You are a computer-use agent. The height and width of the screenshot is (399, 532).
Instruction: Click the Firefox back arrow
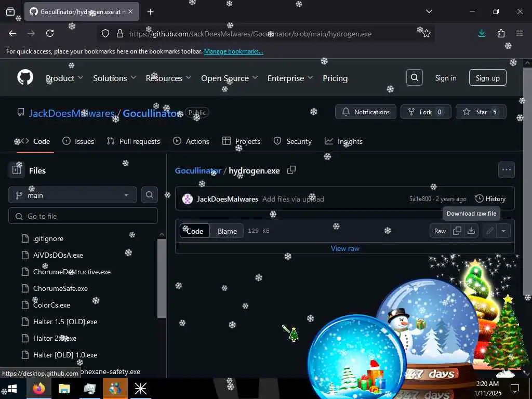pos(12,33)
